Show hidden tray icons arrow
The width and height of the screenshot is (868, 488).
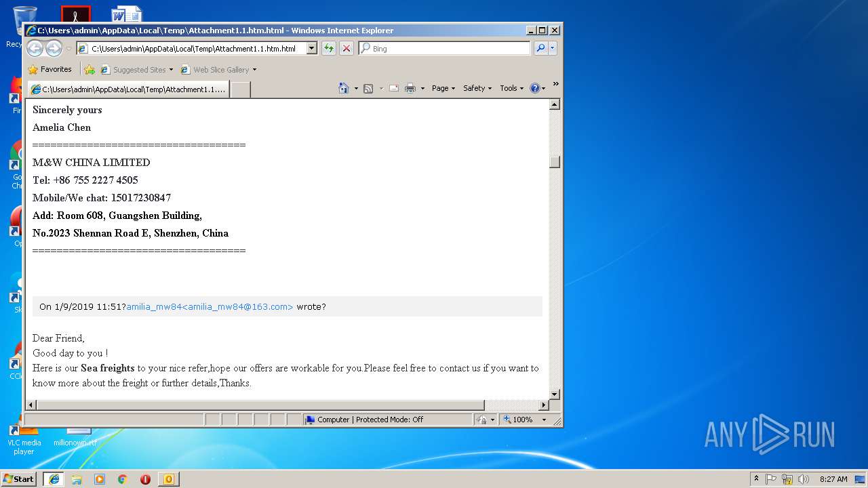[x=757, y=479]
